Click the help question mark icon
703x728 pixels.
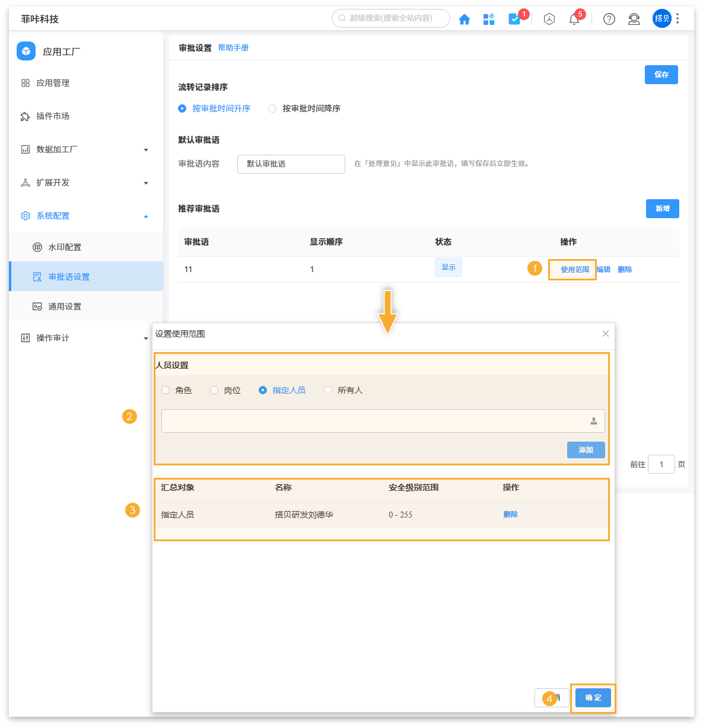pyautogui.click(x=609, y=18)
